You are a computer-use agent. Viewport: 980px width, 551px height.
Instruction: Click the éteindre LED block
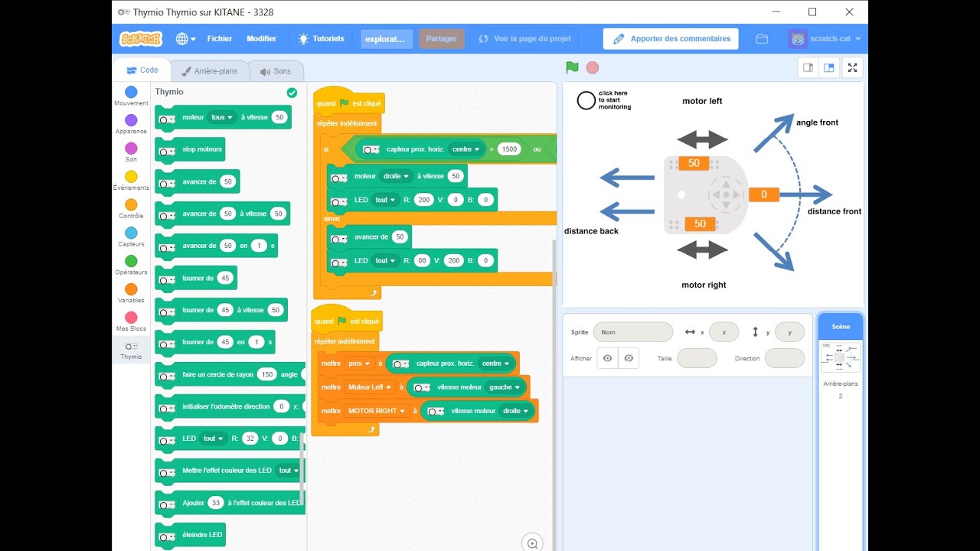click(x=191, y=535)
